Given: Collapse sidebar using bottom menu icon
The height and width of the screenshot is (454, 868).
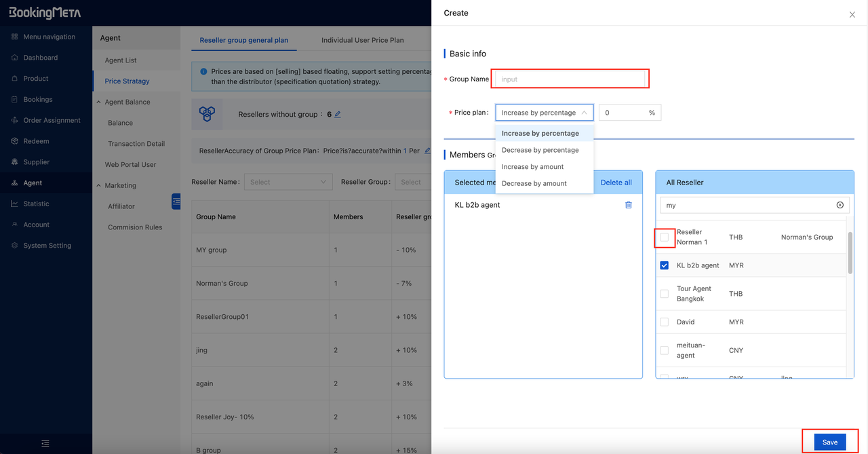Looking at the screenshot, I should 45,443.
